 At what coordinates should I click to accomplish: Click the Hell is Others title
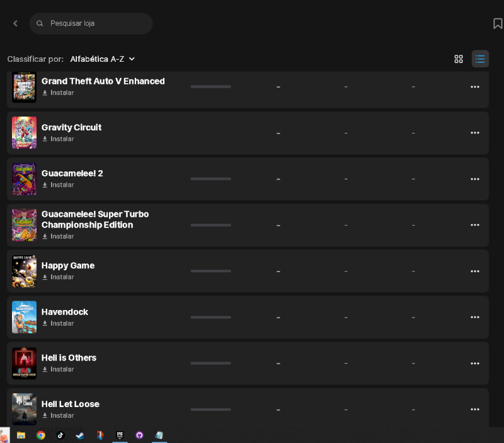pyautogui.click(x=69, y=358)
